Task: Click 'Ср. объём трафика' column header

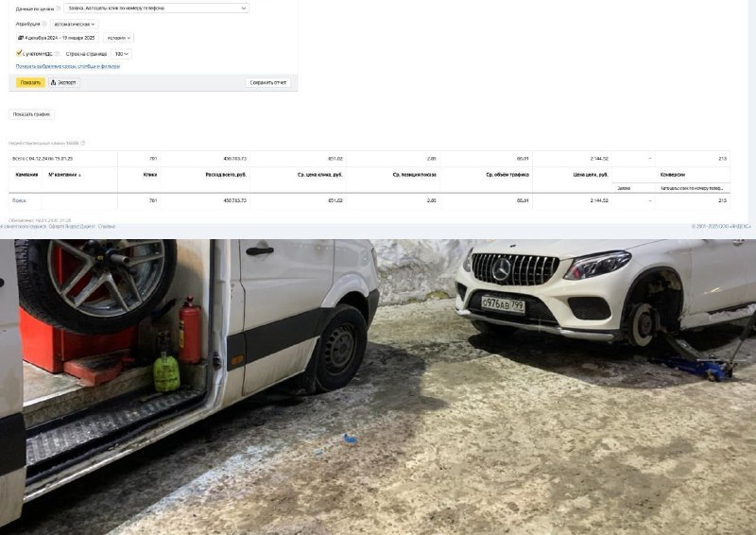Action: pos(507,175)
